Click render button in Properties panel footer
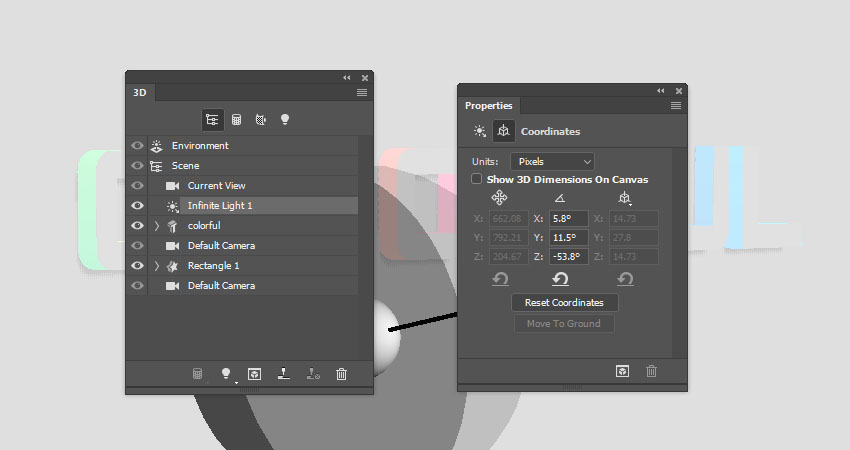The width and height of the screenshot is (850, 450). (x=622, y=371)
